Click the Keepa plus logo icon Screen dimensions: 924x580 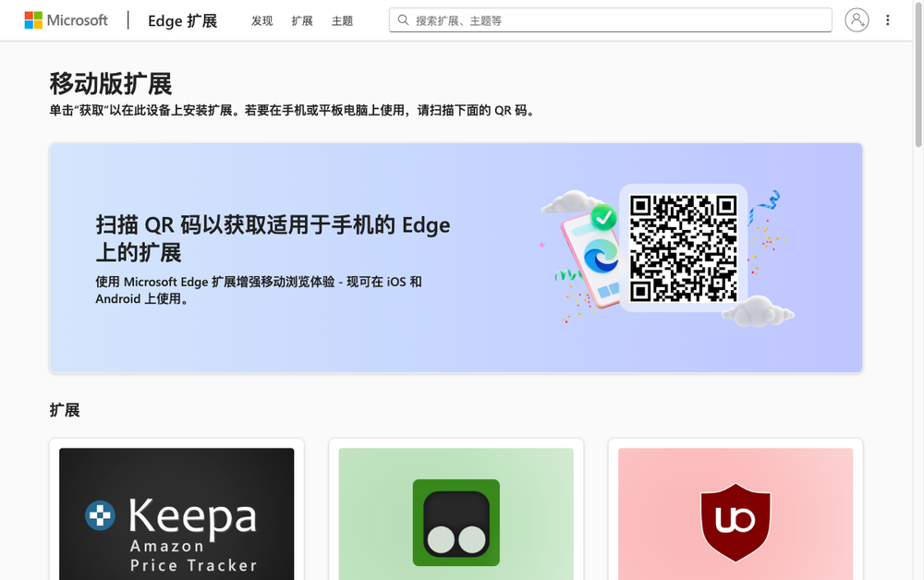[100, 515]
